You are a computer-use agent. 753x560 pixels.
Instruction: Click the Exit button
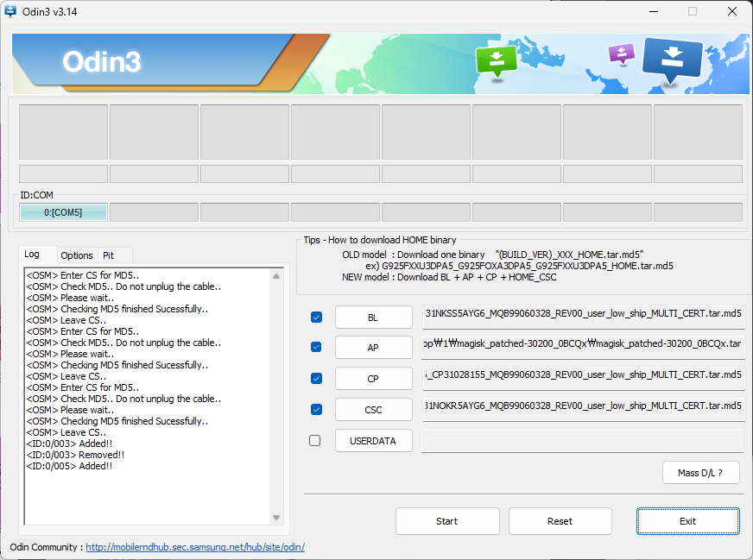(687, 521)
